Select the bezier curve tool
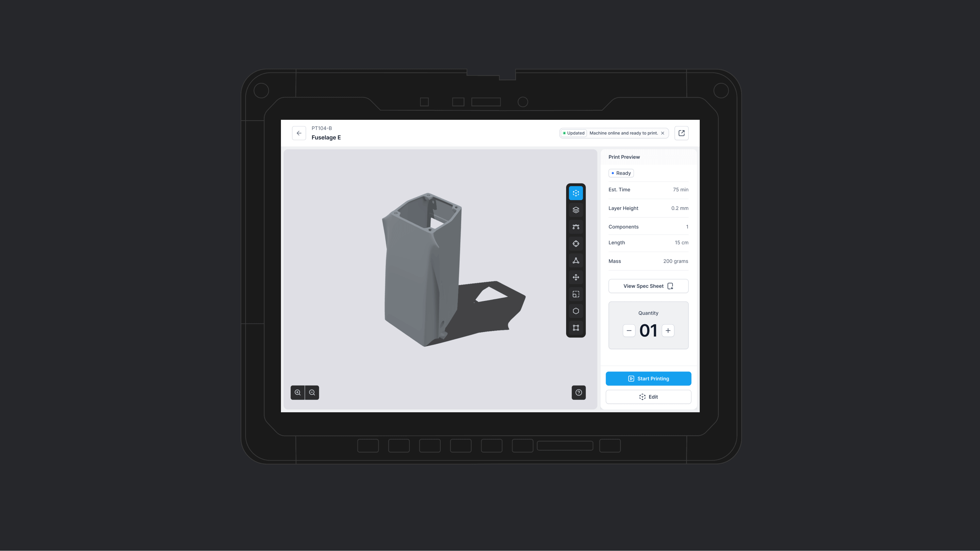This screenshot has height=551, width=980. point(576,227)
